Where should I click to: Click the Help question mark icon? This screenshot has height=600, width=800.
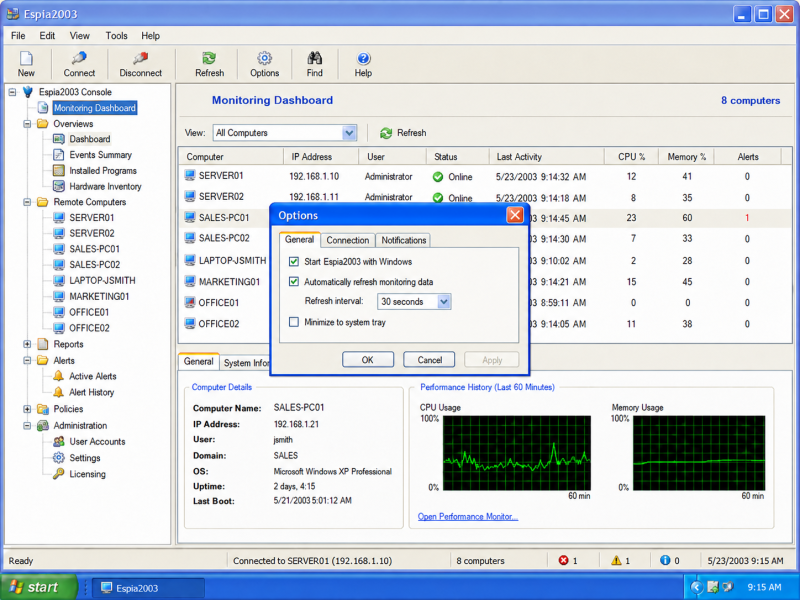363,58
